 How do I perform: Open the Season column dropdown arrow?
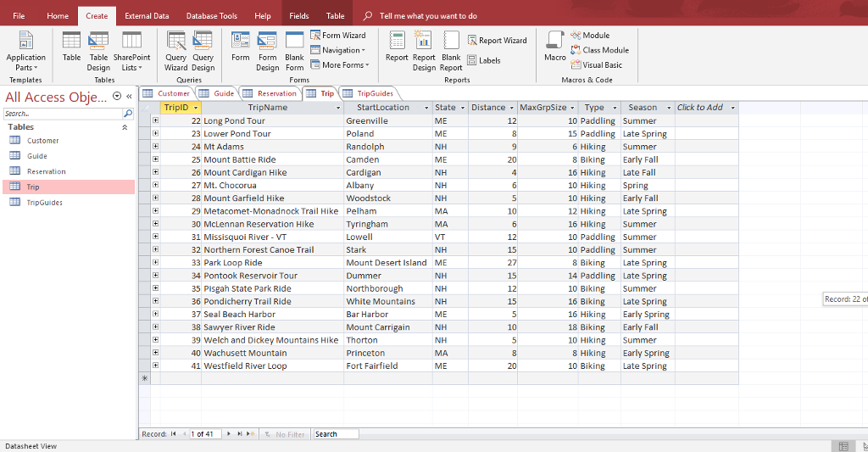[x=666, y=108]
